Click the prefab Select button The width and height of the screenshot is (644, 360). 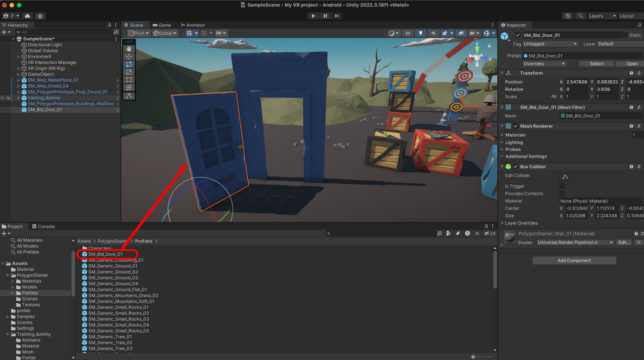[x=596, y=64]
